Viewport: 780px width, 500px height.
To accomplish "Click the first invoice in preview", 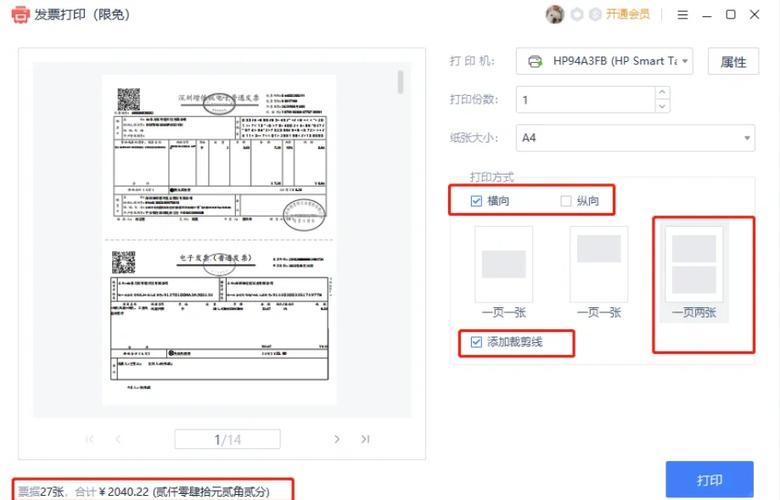I will click(x=220, y=158).
